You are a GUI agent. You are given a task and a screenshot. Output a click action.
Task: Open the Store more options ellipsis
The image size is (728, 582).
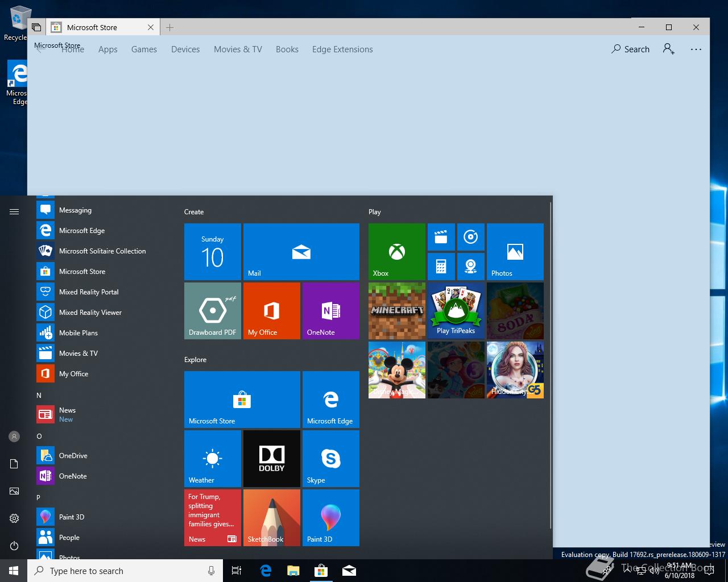point(696,49)
